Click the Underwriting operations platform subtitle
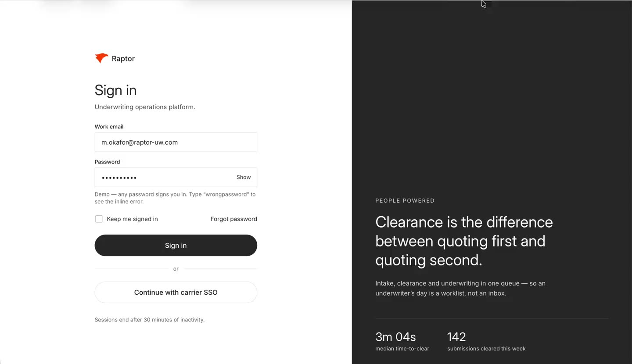The image size is (632, 364). 145,107
